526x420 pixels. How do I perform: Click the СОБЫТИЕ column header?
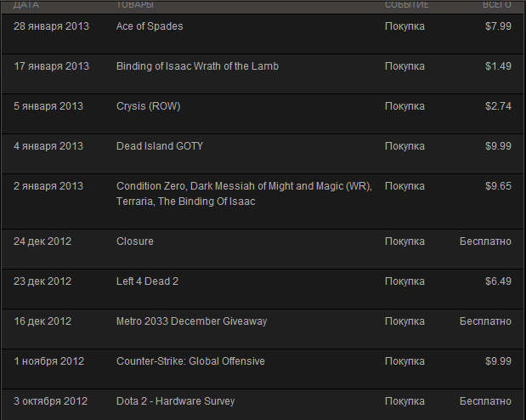pos(406,5)
